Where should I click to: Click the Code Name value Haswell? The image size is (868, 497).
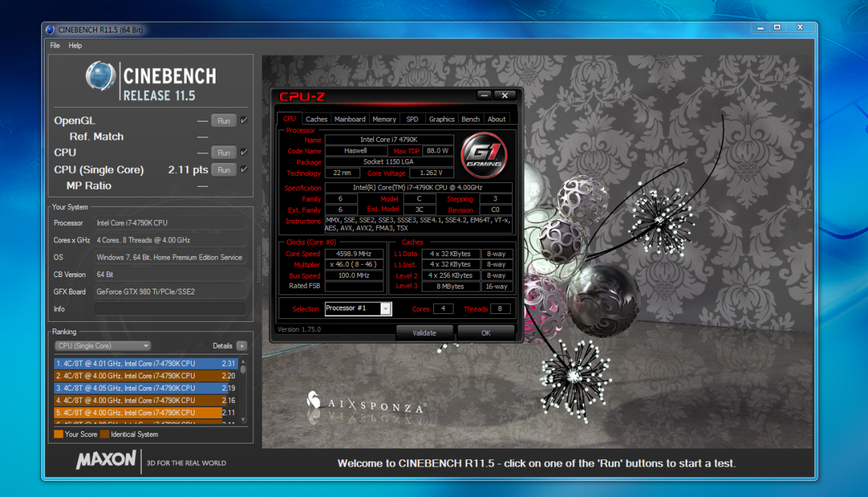356,150
